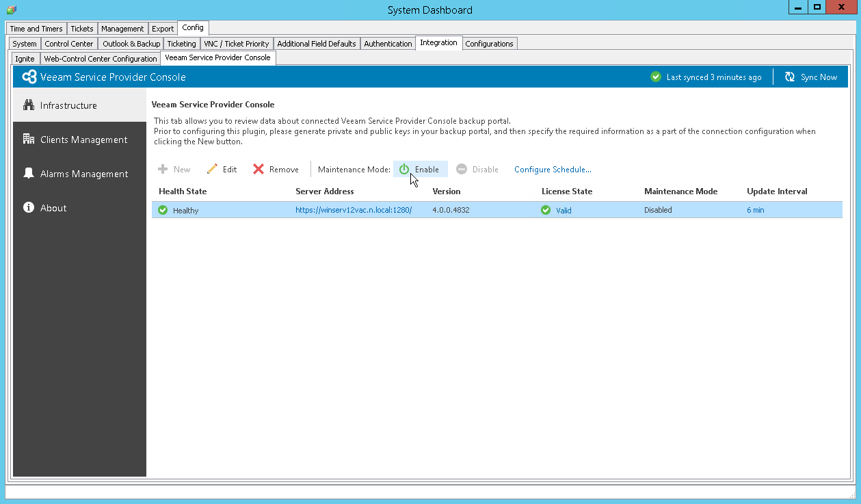Maximize the System Dashboard window
Viewport: 861px width, 504px height.
point(817,7)
